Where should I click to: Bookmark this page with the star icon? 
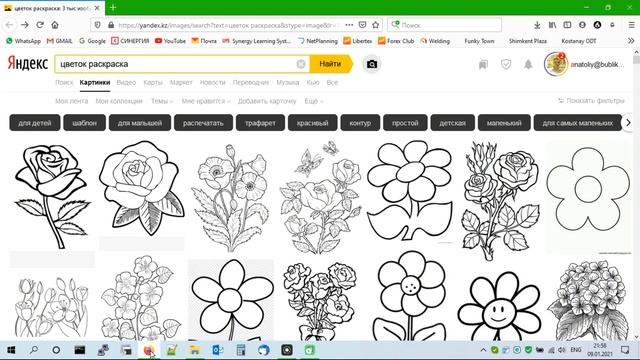pos(376,25)
